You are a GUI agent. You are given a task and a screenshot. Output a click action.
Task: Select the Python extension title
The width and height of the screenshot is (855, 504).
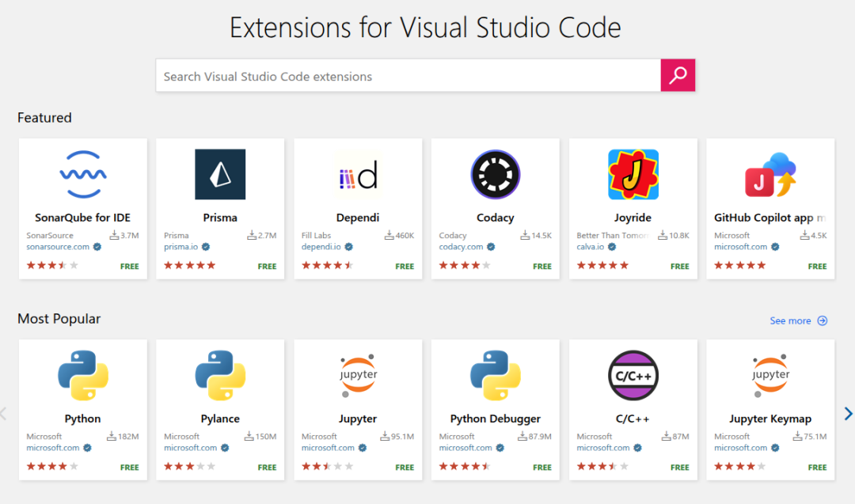click(83, 419)
